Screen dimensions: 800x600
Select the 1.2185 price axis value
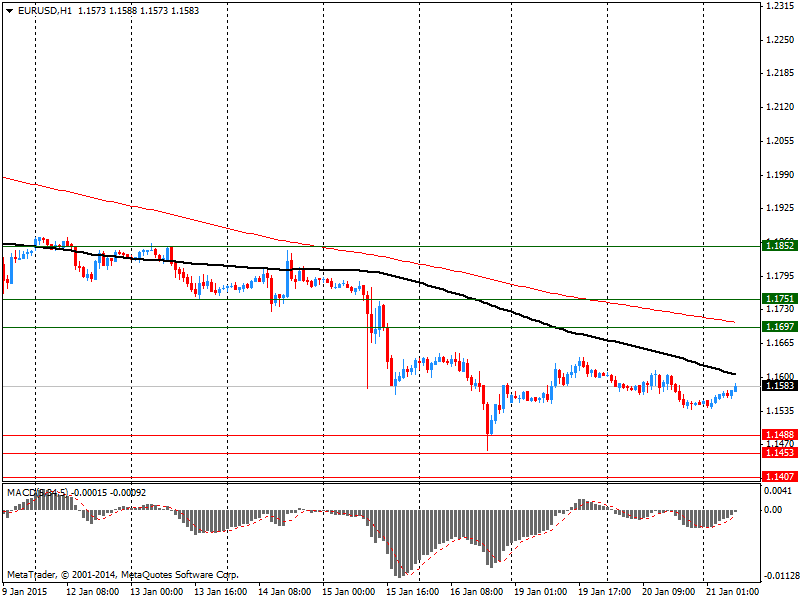[780, 73]
